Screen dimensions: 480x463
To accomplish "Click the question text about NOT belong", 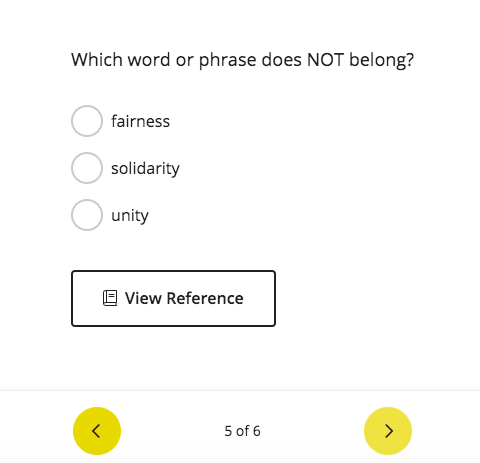I will tap(242, 60).
